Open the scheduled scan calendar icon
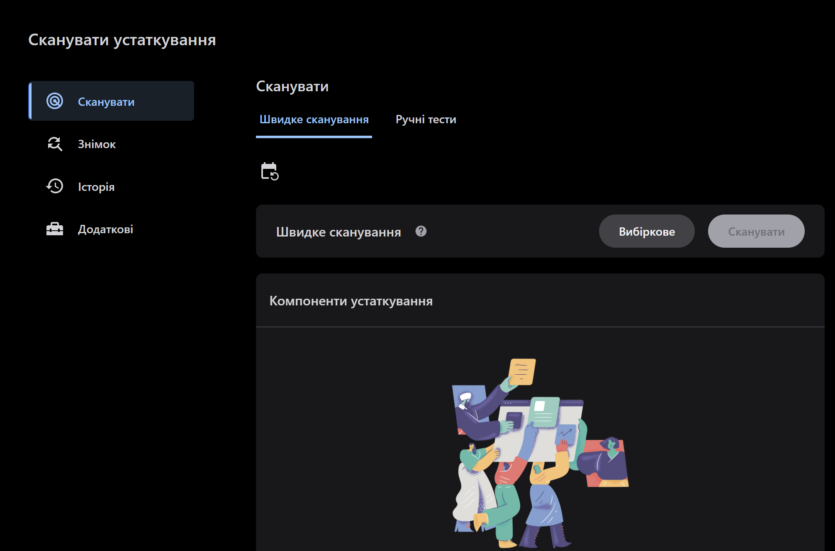 click(269, 171)
